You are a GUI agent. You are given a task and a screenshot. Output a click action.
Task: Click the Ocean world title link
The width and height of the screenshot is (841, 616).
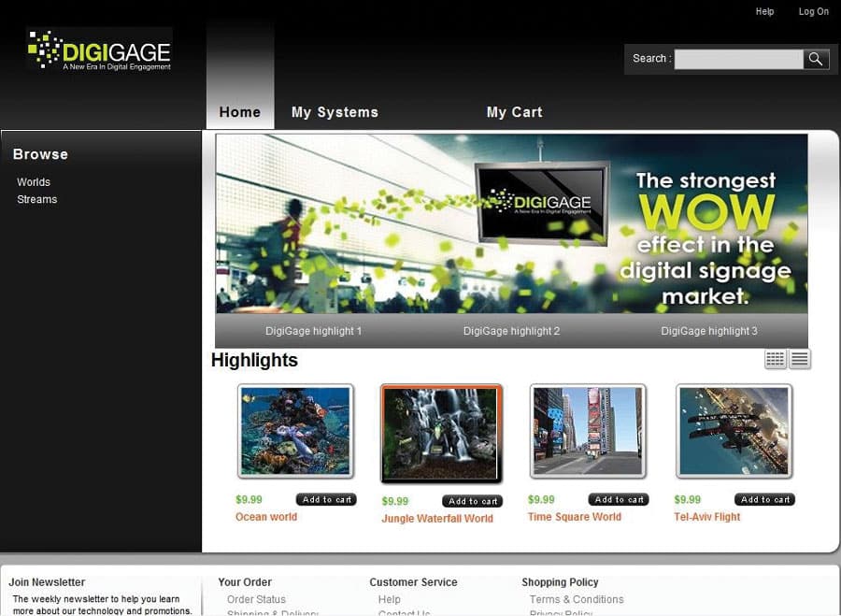coord(266,517)
